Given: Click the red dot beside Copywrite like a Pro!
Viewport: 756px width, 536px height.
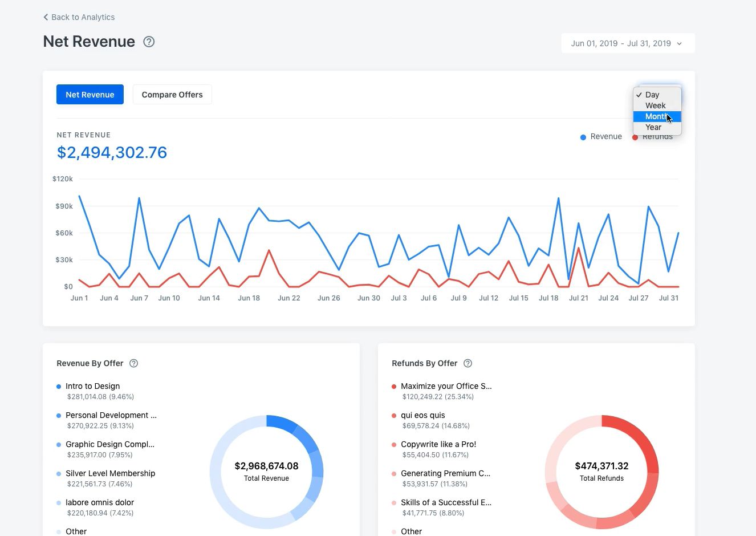Looking at the screenshot, I should pyautogui.click(x=394, y=445).
